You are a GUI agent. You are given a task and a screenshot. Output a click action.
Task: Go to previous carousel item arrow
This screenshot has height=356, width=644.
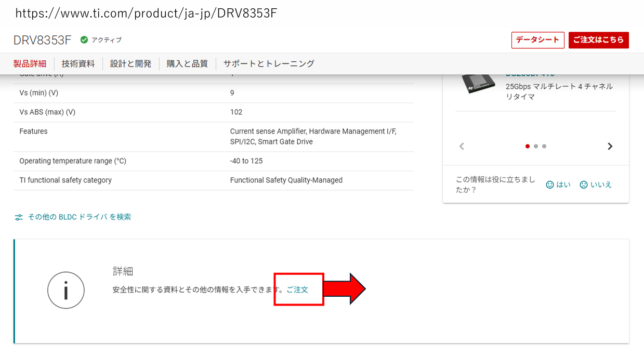click(x=462, y=146)
